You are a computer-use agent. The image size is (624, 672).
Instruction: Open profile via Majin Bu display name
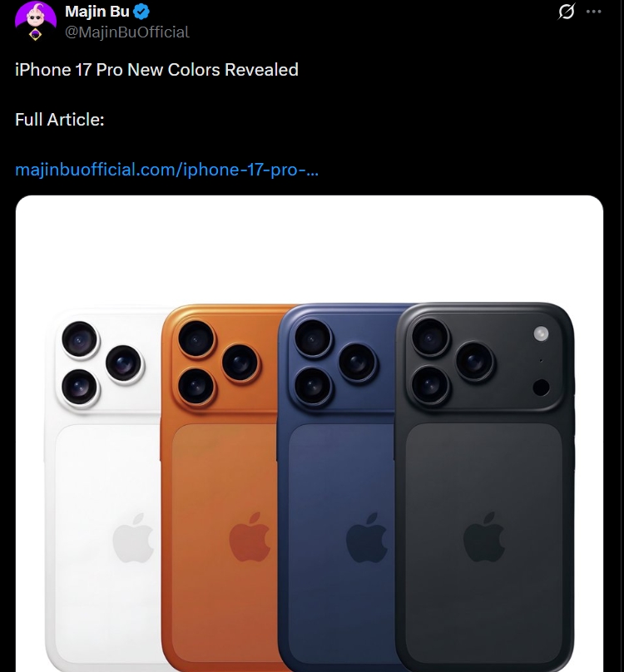(97, 12)
